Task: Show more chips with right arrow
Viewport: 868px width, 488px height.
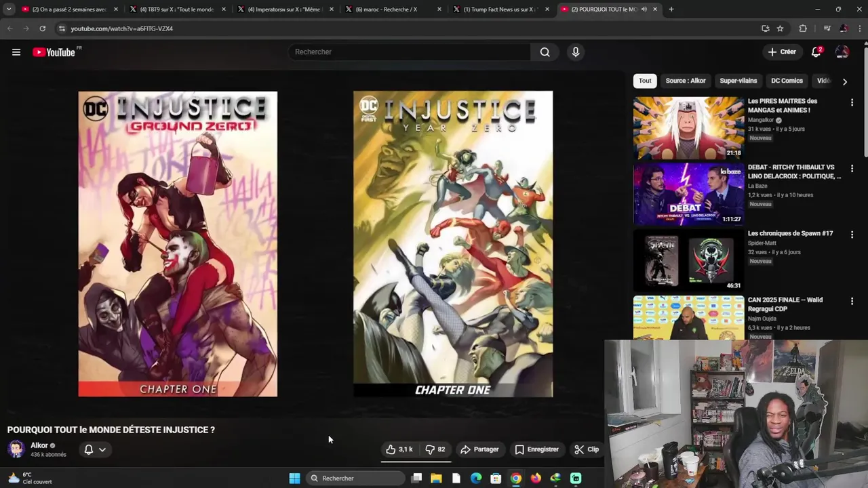Action: click(x=844, y=81)
